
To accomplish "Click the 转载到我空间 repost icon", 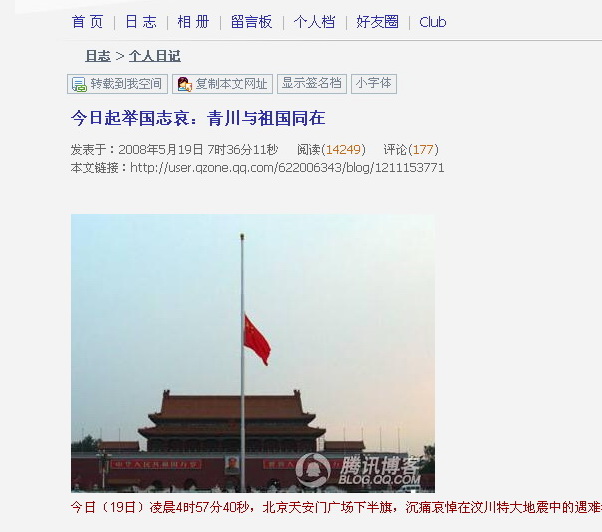I will 79,84.
